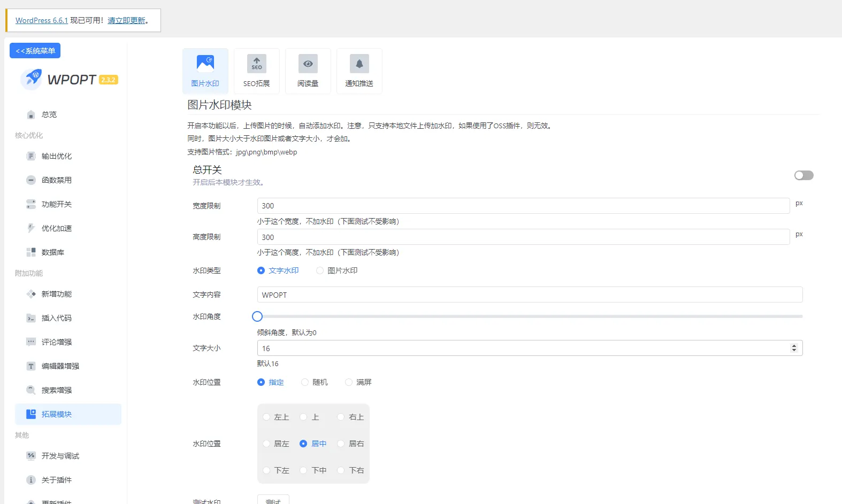Screen dimensions: 842x504
Task: Click the 文字内容 WPOPT input field
Action: pos(530,294)
